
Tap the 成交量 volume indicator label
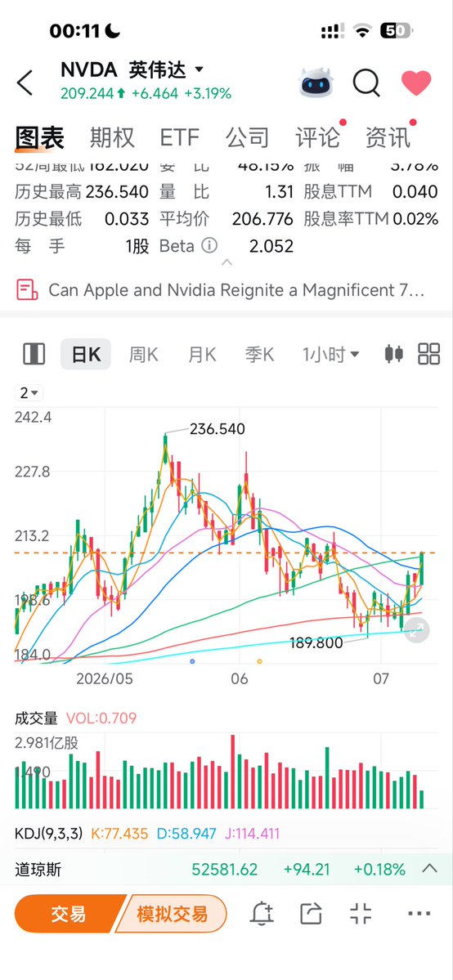point(36,718)
